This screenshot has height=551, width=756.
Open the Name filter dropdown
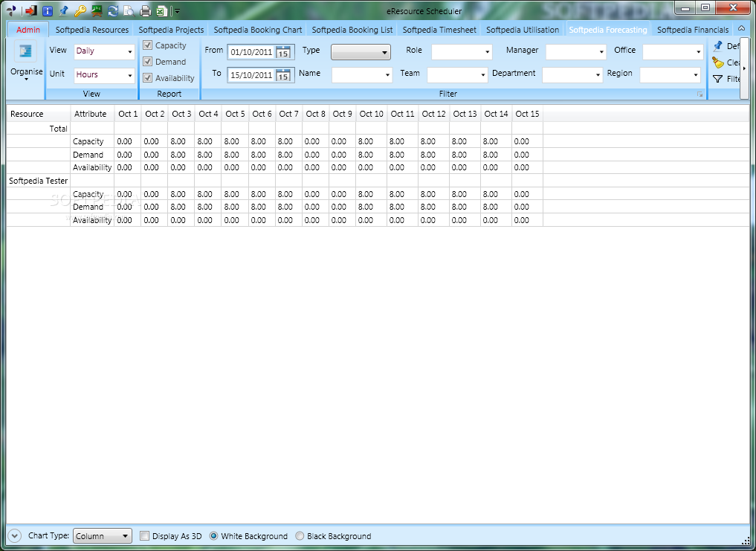(361, 75)
